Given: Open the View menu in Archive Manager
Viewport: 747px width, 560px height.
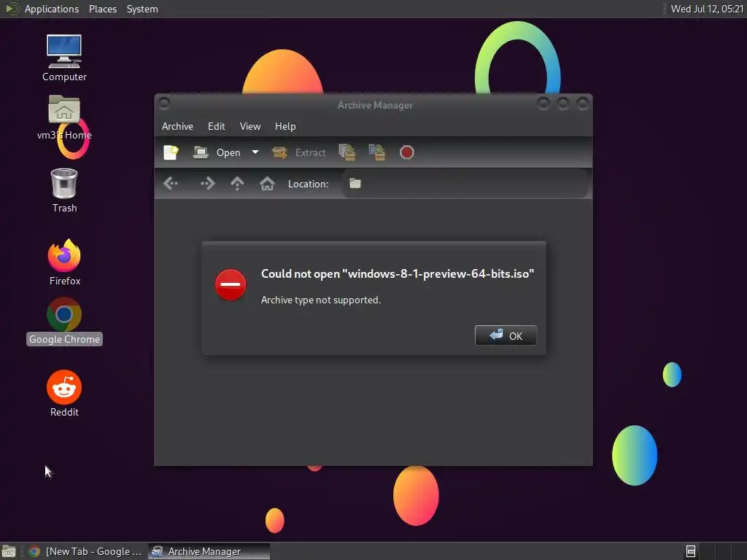Looking at the screenshot, I should (x=250, y=126).
